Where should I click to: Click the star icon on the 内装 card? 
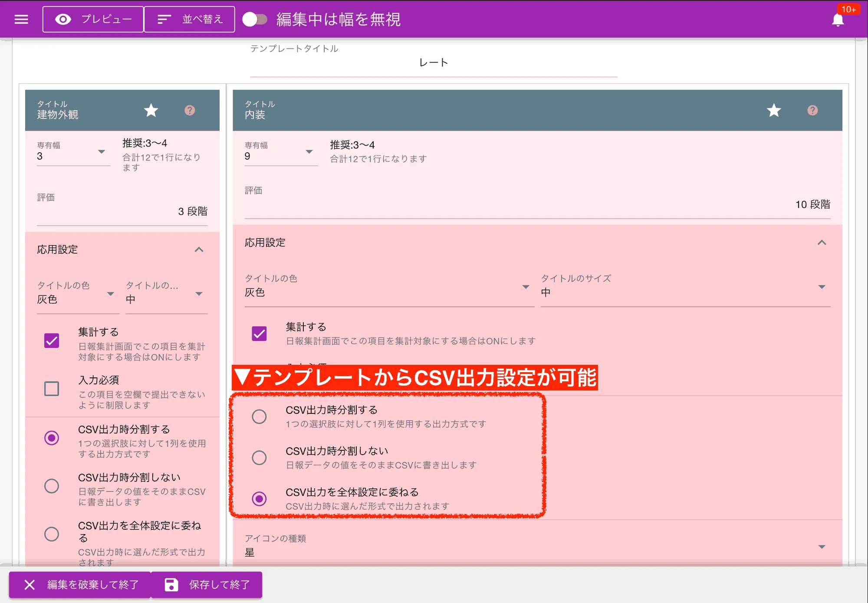click(773, 111)
